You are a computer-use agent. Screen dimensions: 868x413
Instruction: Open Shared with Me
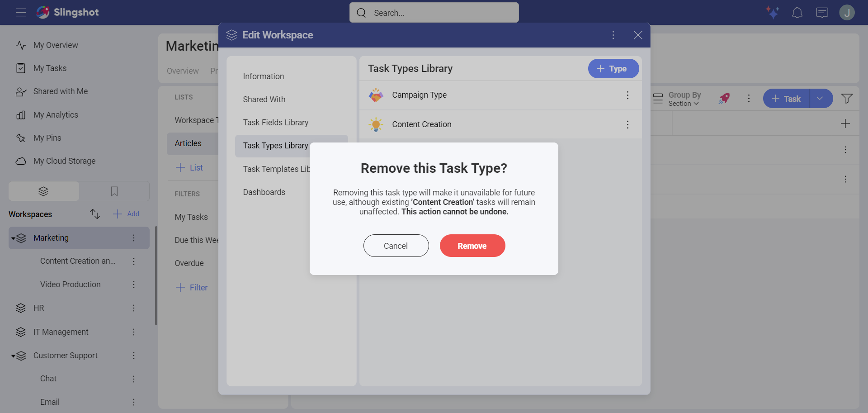(61, 91)
